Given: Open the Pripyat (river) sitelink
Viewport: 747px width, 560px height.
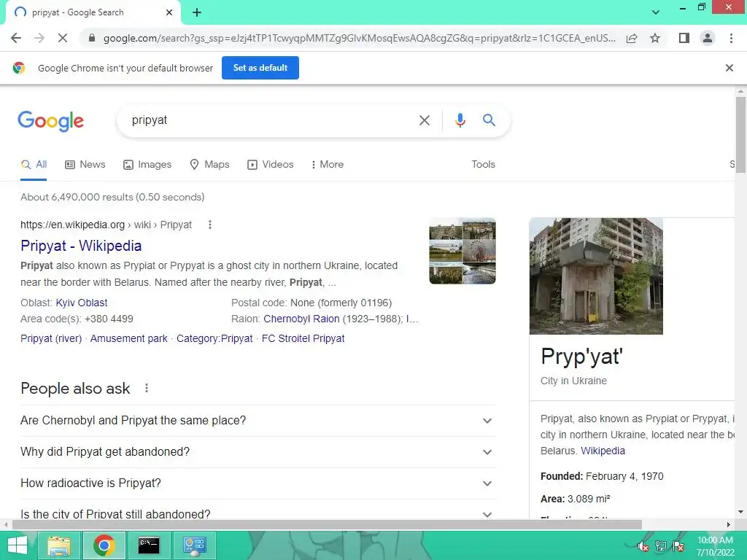Looking at the screenshot, I should click(x=51, y=338).
